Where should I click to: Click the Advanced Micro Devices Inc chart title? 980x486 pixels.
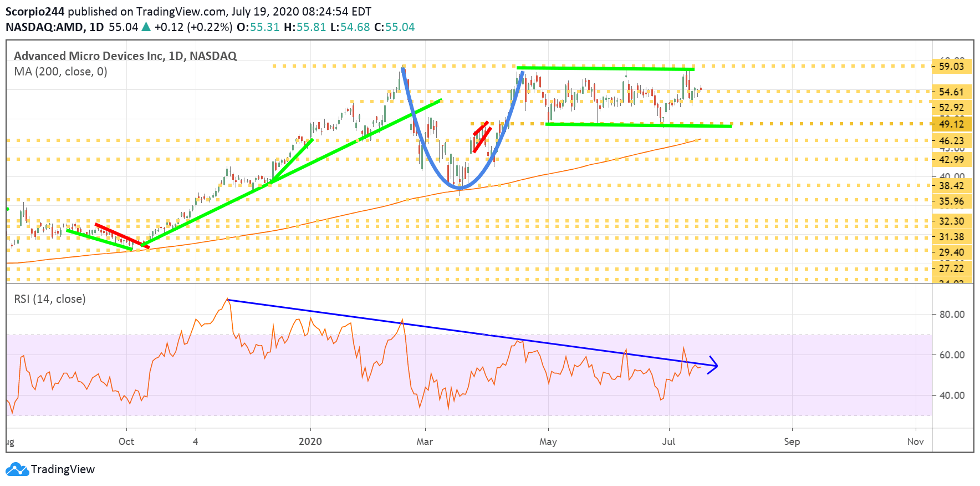click(125, 56)
